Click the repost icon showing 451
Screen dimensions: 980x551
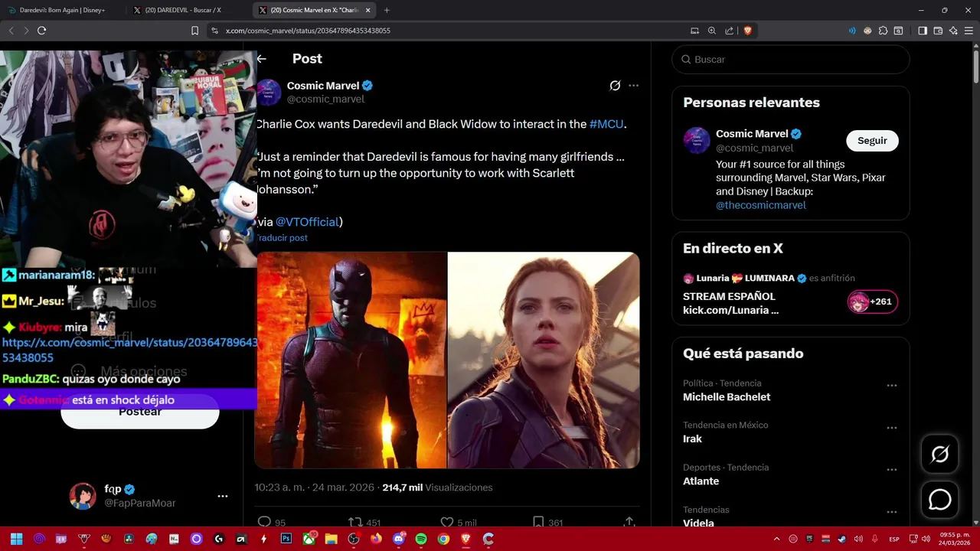point(354,522)
